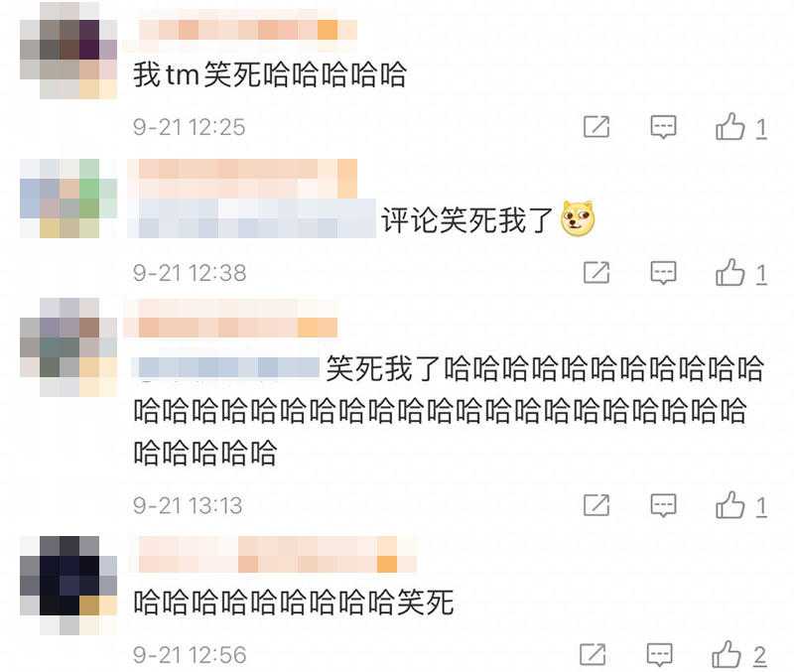794x672 pixels.
Task: Share the 13:13 comment with repost icon
Action: coord(596,505)
